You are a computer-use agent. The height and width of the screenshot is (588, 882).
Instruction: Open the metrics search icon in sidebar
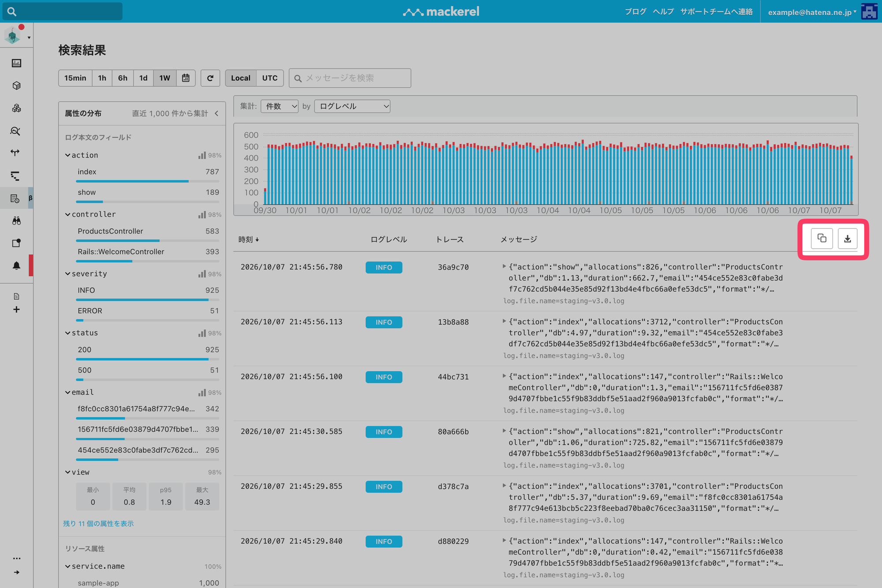15,131
